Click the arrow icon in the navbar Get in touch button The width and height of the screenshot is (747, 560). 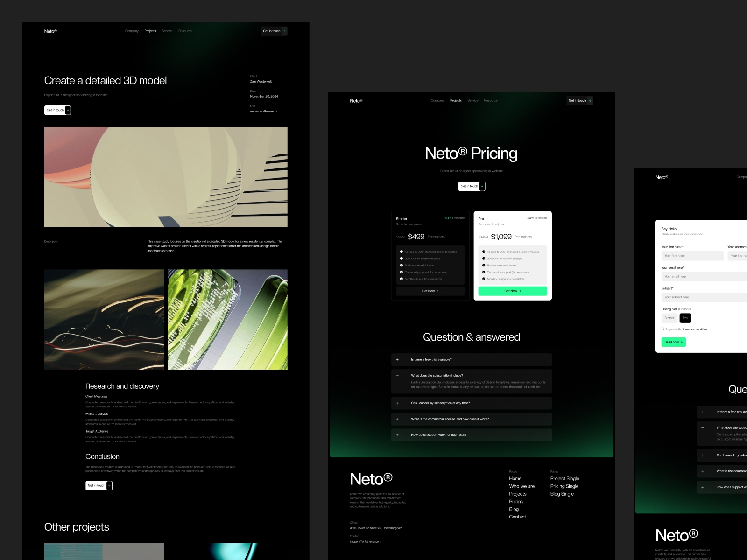[590, 100]
